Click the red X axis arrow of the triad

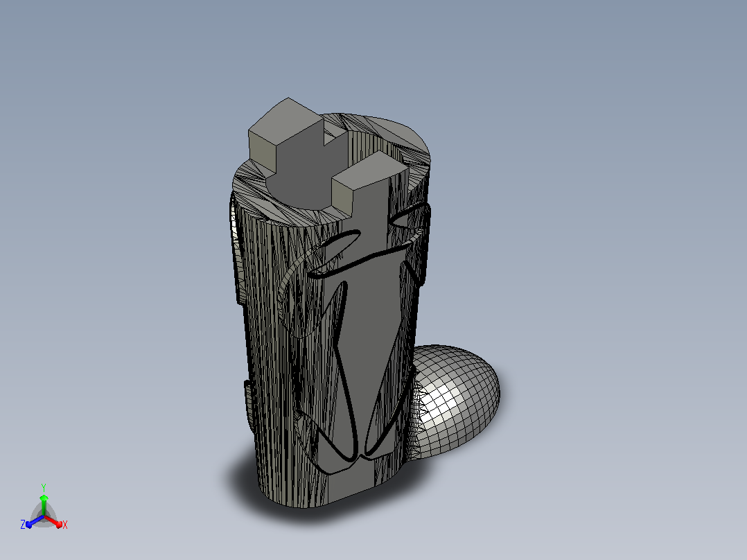point(53,520)
